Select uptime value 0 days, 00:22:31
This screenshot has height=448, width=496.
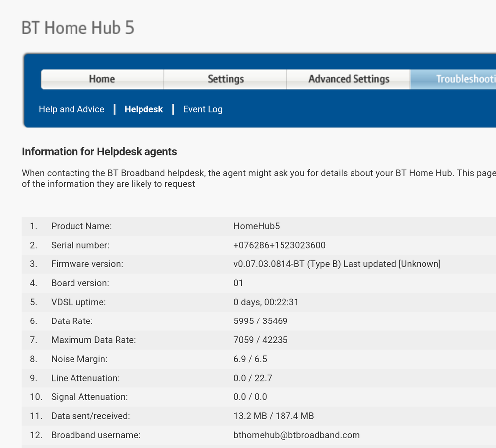pyautogui.click(x=266, y=302)
